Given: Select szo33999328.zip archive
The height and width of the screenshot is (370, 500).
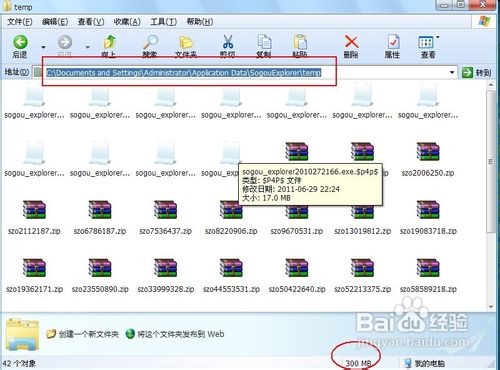Looking at the screenshot, I should click(x=165, y=275).
